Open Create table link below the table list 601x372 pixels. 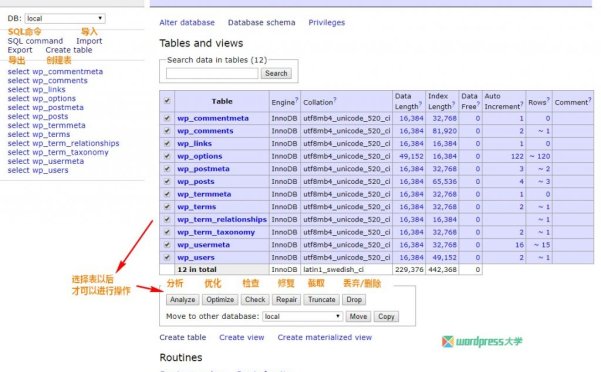(183, 338)
